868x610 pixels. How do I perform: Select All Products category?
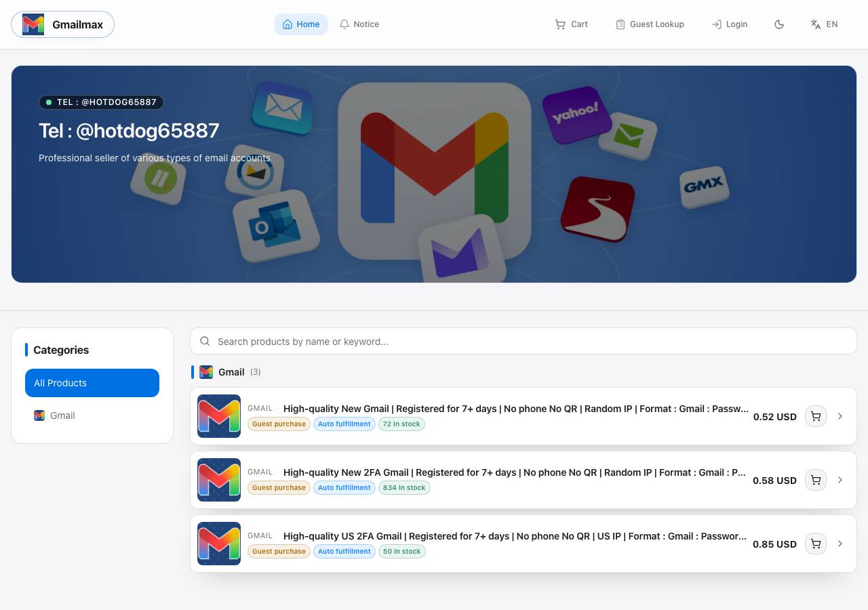pos(92,383)
